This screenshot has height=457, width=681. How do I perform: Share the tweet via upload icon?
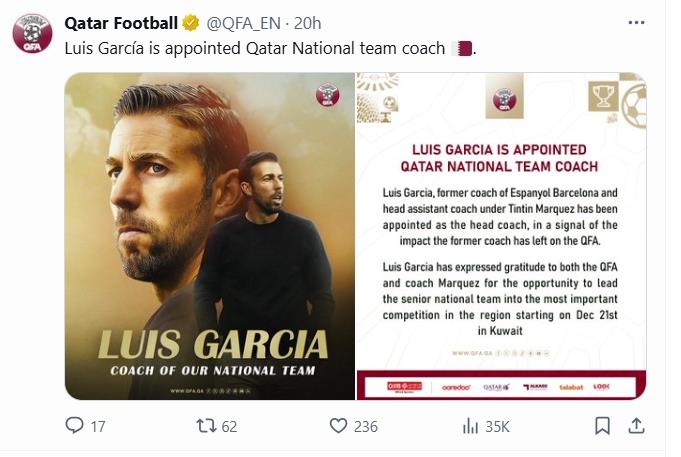(636, 426)
